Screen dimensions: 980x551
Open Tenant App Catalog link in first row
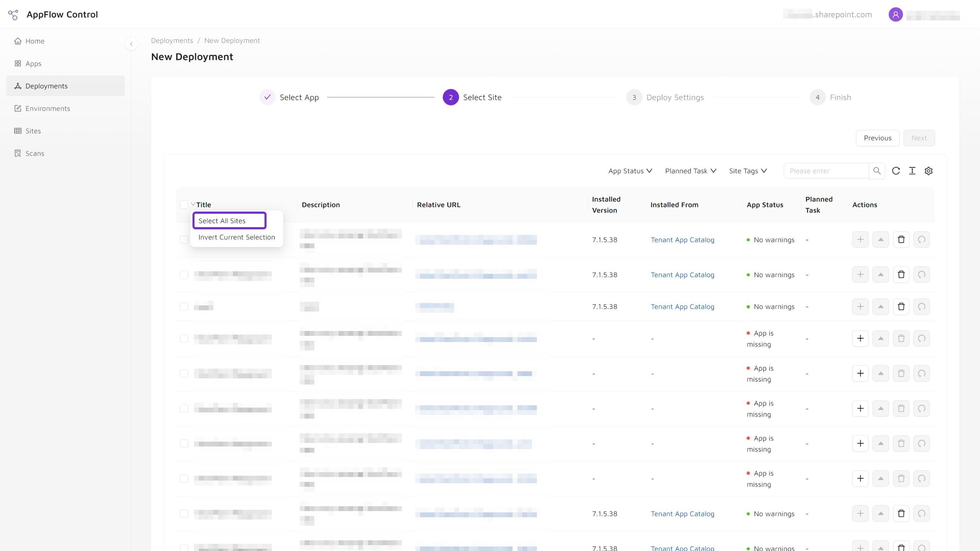(682, 240)
